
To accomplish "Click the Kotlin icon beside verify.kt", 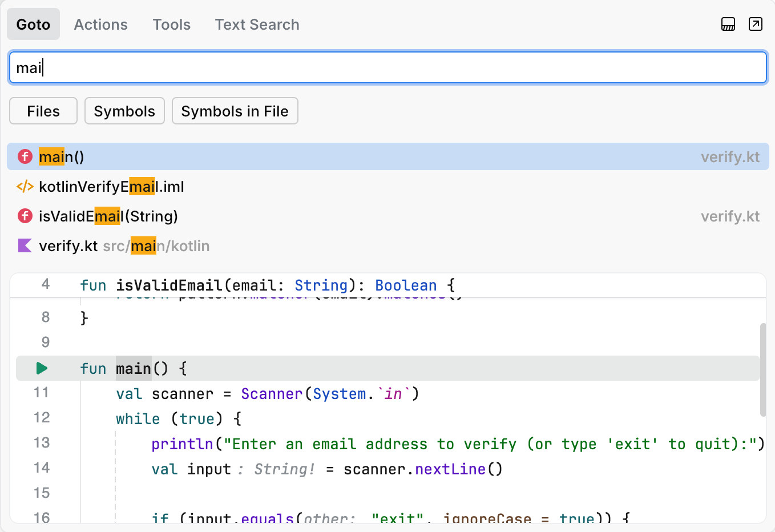I will [25, 245].
